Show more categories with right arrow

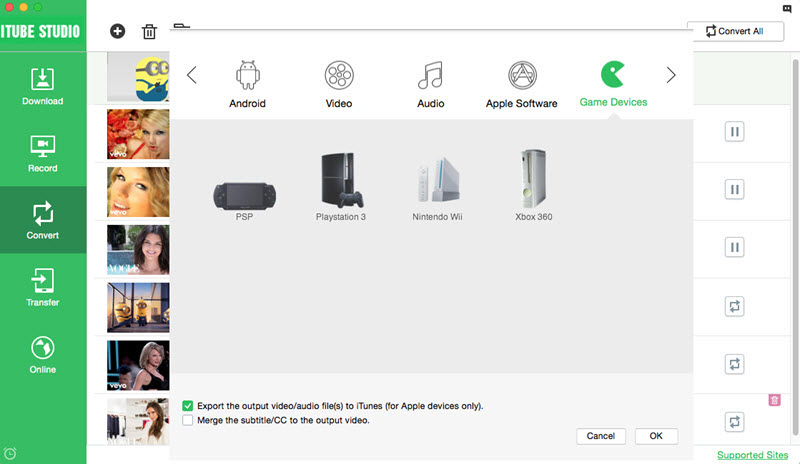(671, 75)
